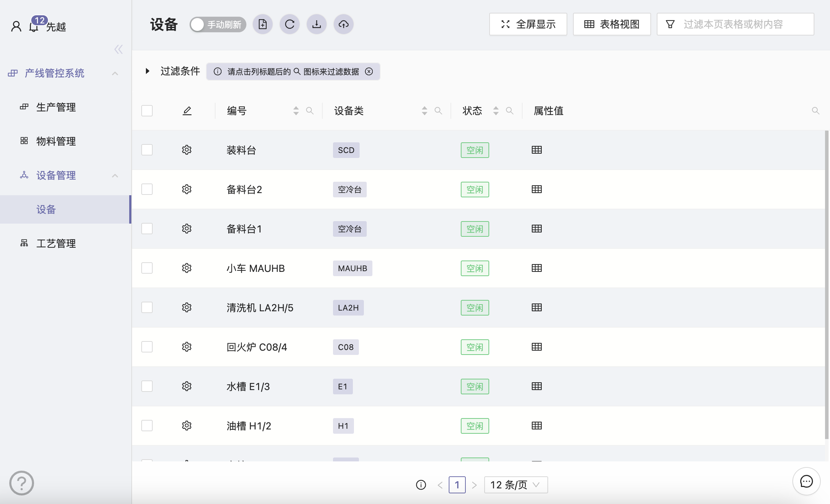Click search icon in 编号 column header
Screen dimensions: 830x504
(x=310, y=111)
